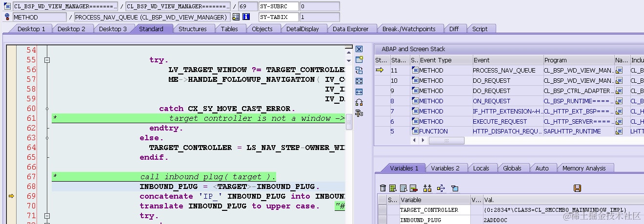Switch to Auto tab

(542, 168)
